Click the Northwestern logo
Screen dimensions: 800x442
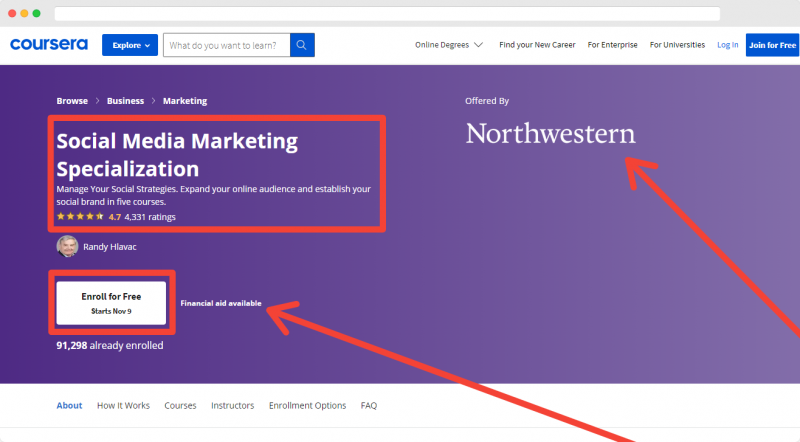click(551, 134)
